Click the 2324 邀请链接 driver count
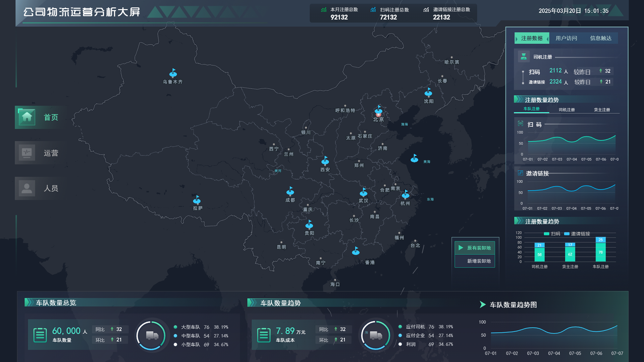 pyautogui.click(x=555, y=81)
